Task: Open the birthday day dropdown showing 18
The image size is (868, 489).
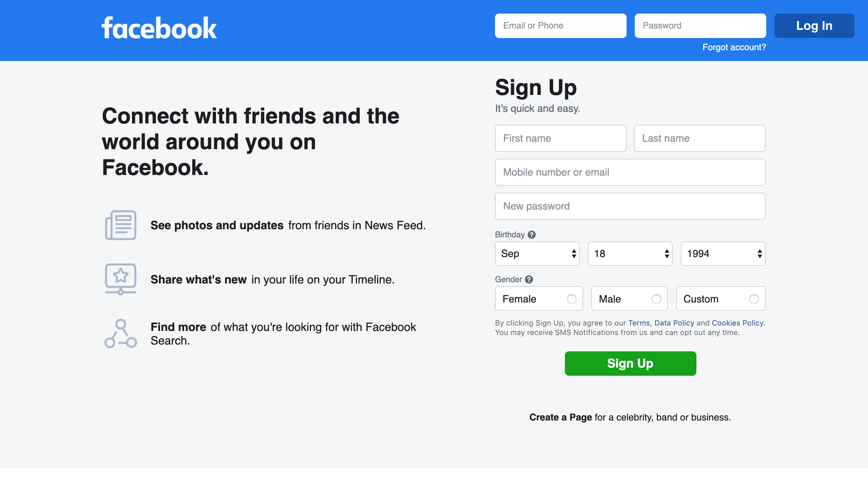Action: [x=630, y=254]
